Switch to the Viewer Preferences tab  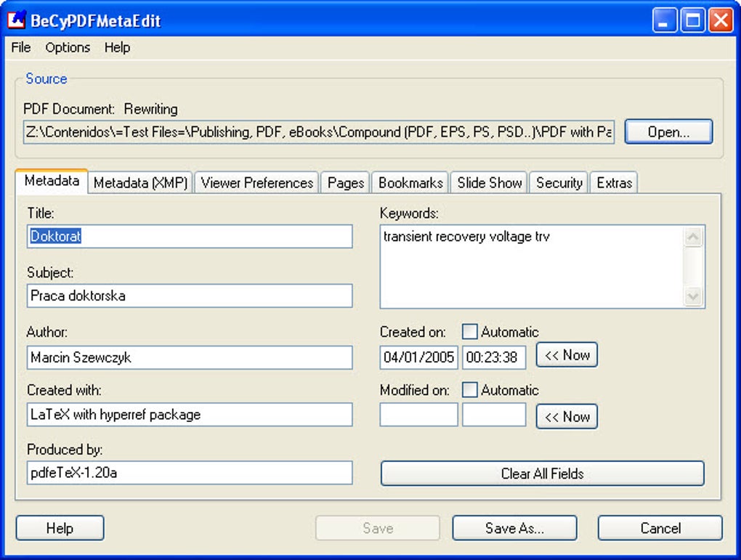pos(256,182)
